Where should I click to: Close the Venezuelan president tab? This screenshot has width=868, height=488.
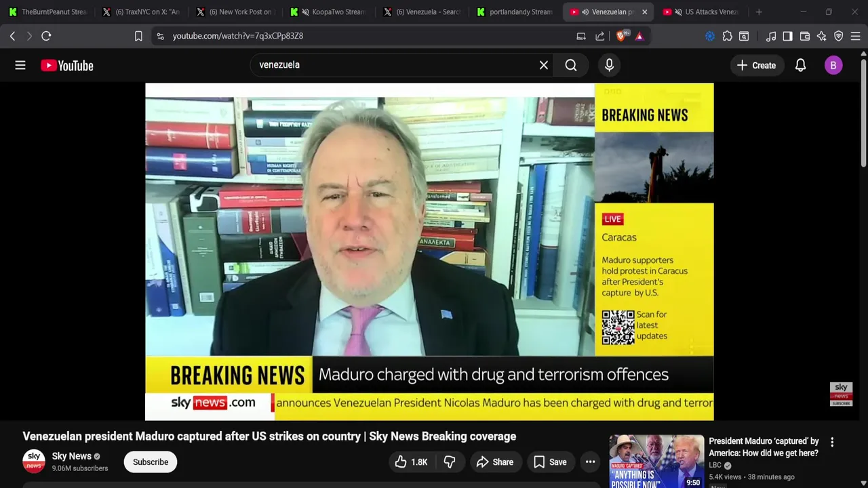coord(644,12)
